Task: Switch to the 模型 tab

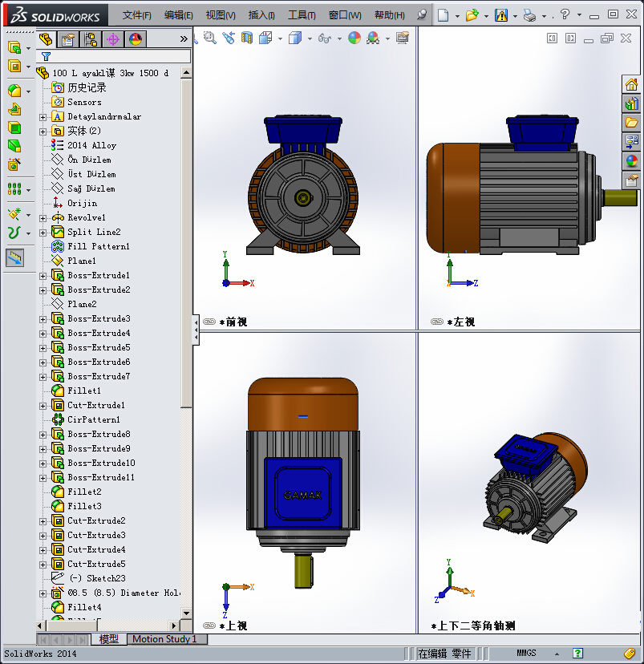Action: click(109, 639)
